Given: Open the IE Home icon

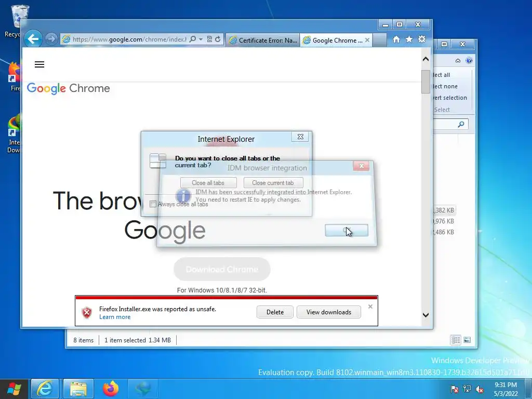Looking at the screenshot, I should [x=396, y=39].
